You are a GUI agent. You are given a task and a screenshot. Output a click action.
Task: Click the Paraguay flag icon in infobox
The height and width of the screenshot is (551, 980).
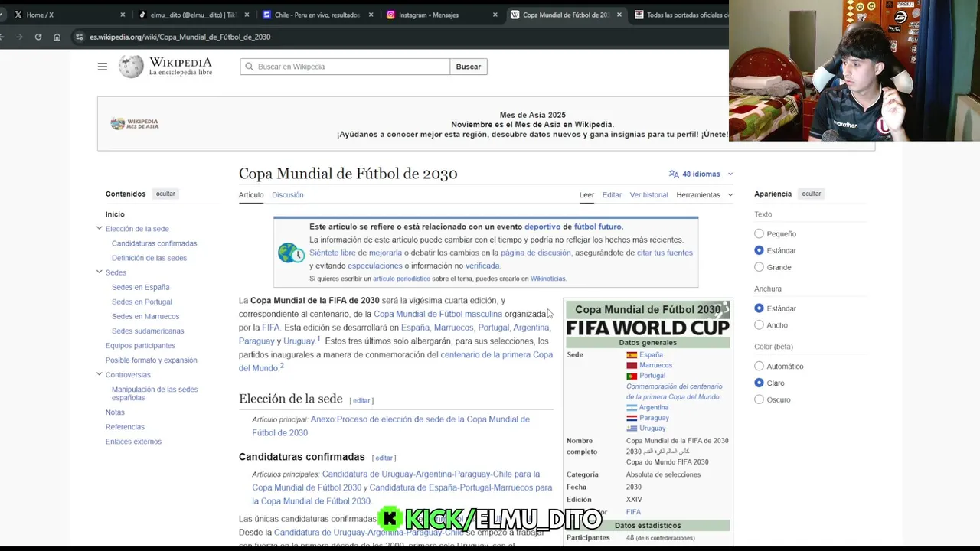click(x=632, y=418)
